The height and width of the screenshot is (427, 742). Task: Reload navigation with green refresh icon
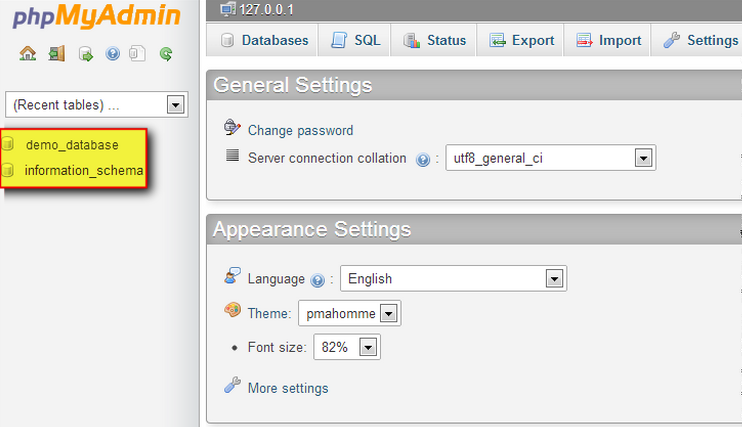coord(166,55)
